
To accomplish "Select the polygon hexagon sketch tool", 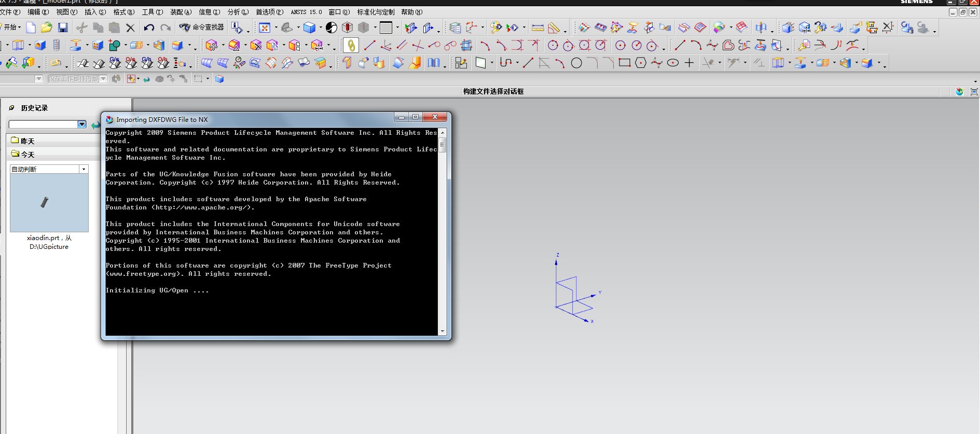I will click(641, 63).
